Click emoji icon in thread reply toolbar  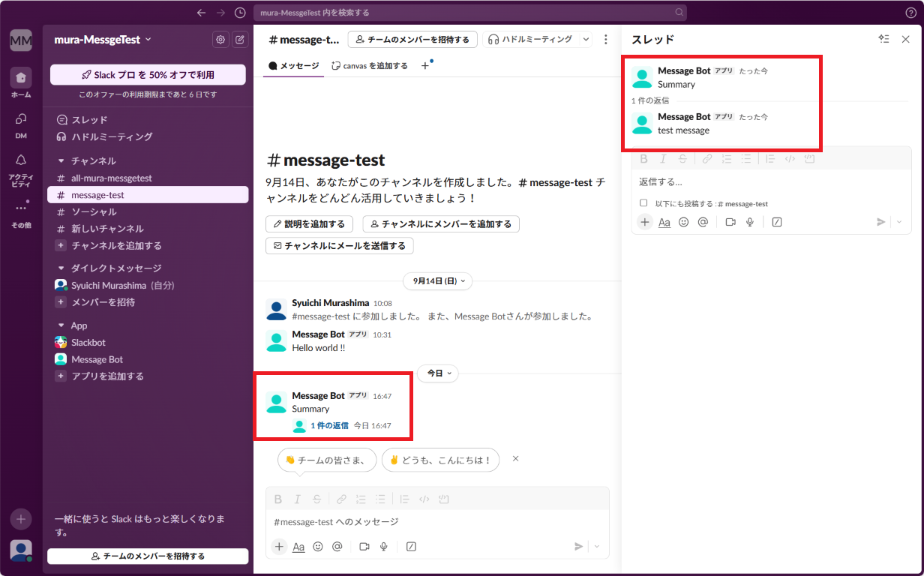click(683, 222)
